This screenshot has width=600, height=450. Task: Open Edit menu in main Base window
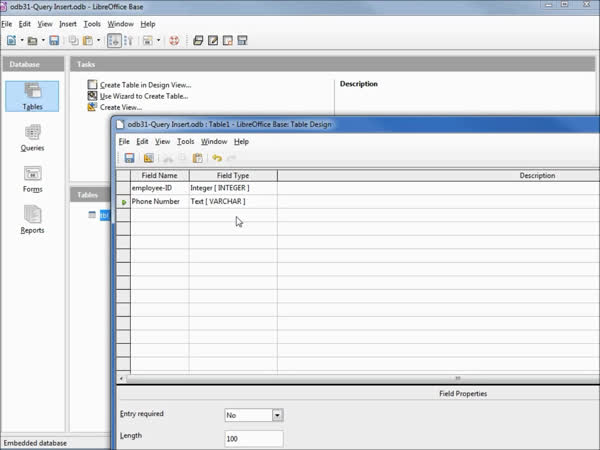pyautogui.click(x=24, y=24)
